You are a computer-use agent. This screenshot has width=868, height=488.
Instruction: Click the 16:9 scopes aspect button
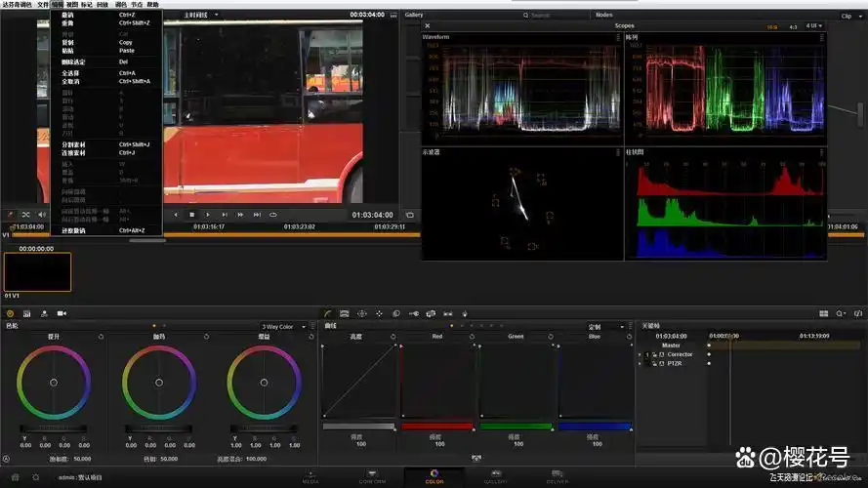pyautogui.click(x=772, y=26)
